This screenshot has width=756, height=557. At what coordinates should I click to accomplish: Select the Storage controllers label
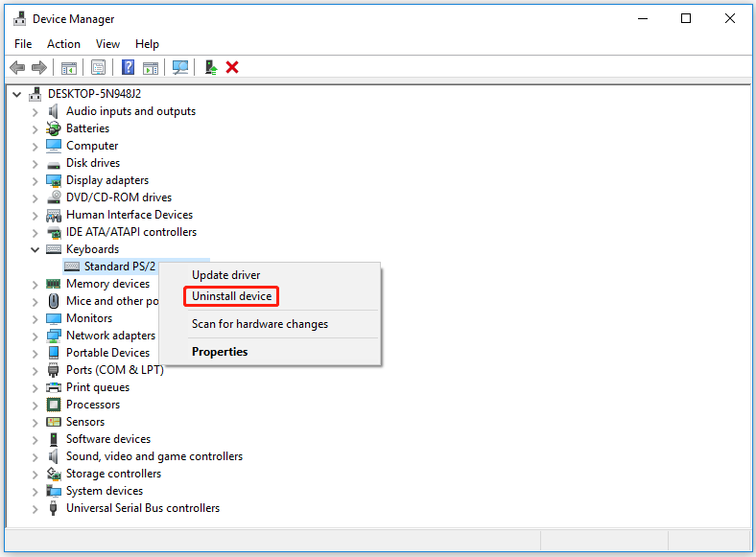[x=114, y=474]
